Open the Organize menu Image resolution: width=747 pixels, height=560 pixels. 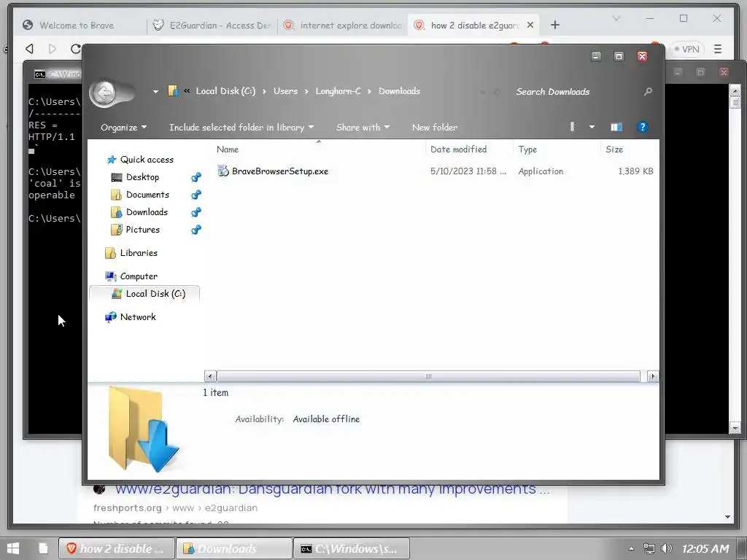coord(123,127)
